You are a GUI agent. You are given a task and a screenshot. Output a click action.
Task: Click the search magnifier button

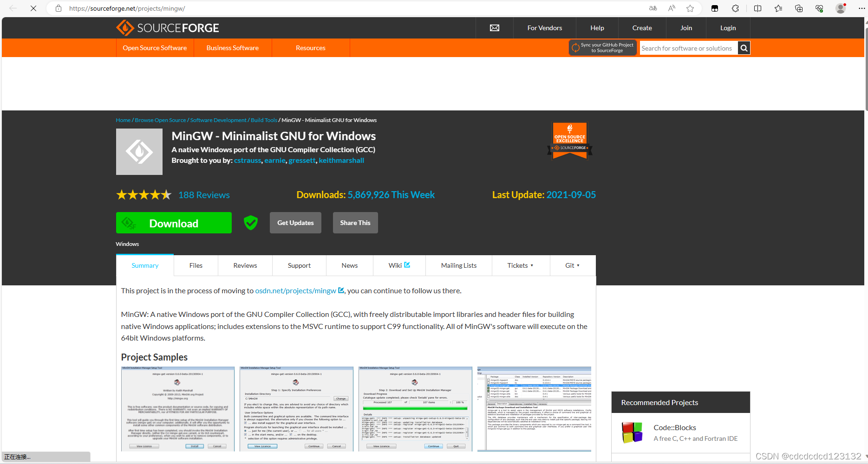[744, 48]
